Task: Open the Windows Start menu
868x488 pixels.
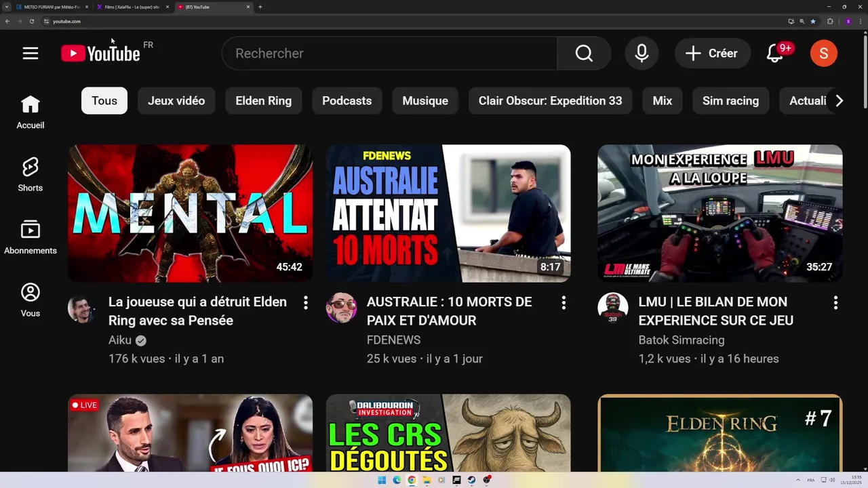Action: 382,480
